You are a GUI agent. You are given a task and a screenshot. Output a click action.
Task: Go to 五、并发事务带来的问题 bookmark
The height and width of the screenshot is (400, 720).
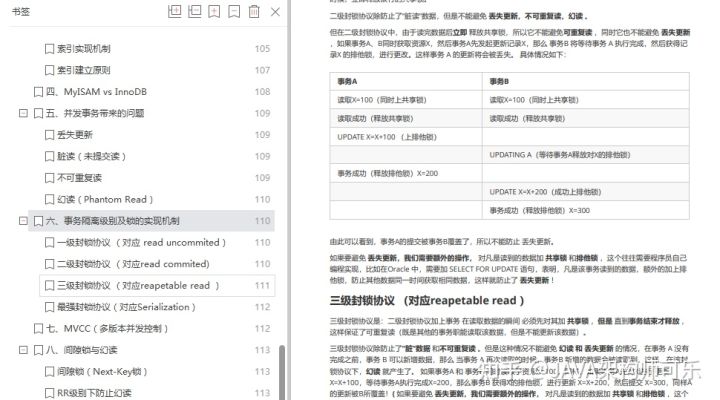pyautogui.click(x=95, y=113)
